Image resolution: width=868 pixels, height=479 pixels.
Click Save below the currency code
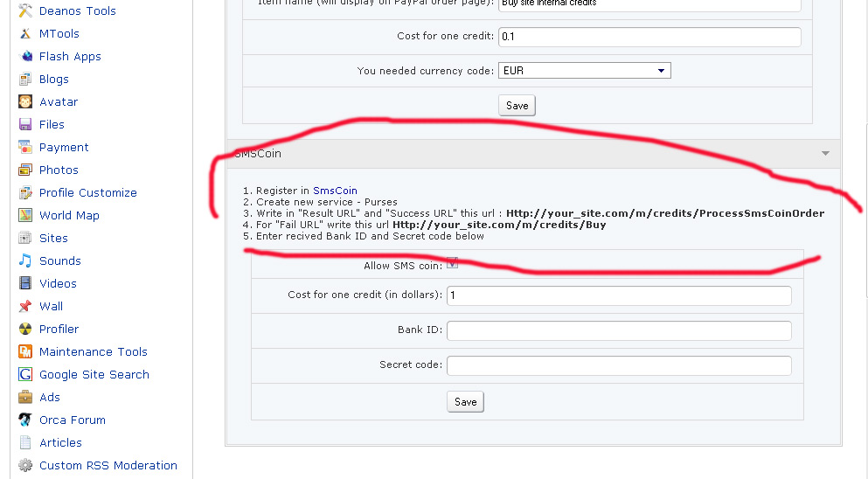(x=517, y=106)
